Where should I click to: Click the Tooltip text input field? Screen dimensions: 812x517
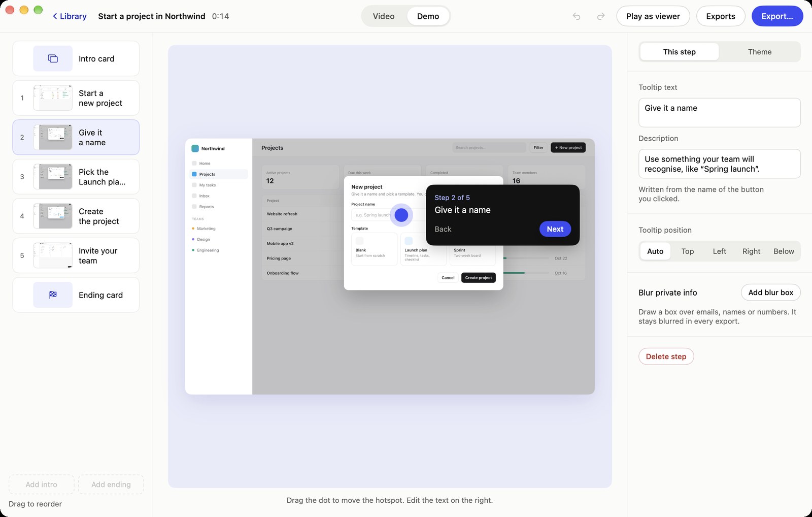(719, 113)
